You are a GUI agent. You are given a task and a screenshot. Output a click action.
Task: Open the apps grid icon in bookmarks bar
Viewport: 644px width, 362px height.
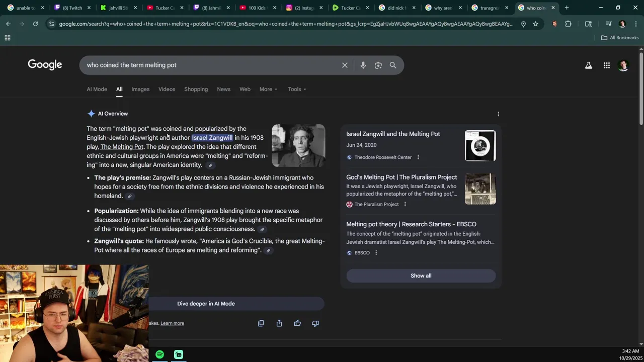click(8, 38)
